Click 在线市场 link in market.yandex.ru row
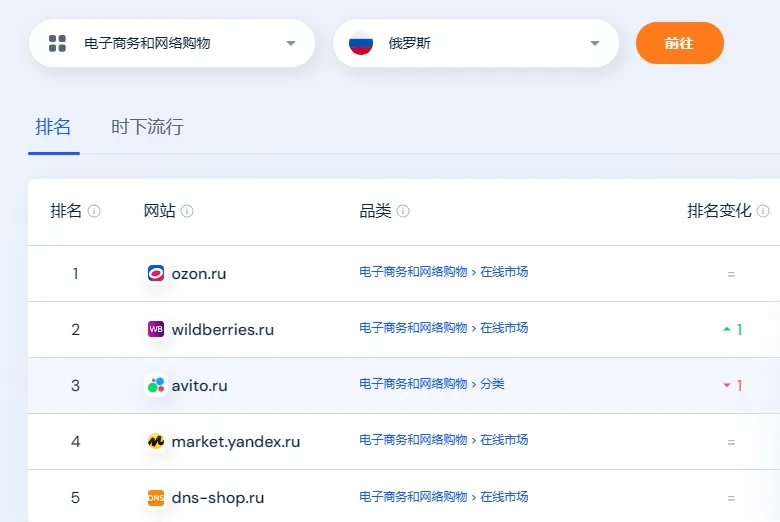The width and height of the screenshot is (780, 522). click(504, 440)
